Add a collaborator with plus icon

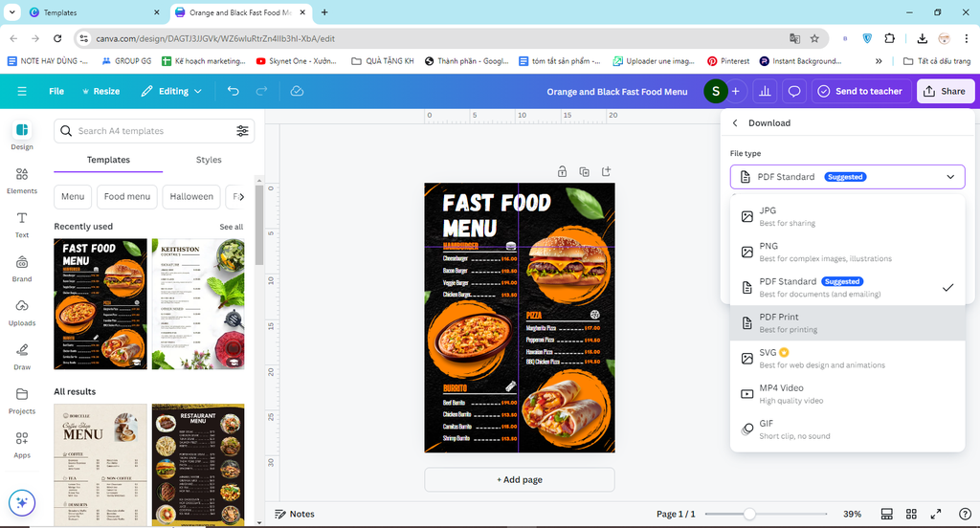click(x=736, y=91)
